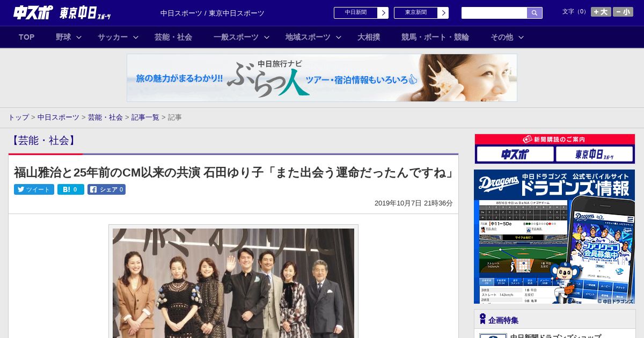Expand the 地域スポーツ dropdown chevron
The image size is (644, 338).
339,37
